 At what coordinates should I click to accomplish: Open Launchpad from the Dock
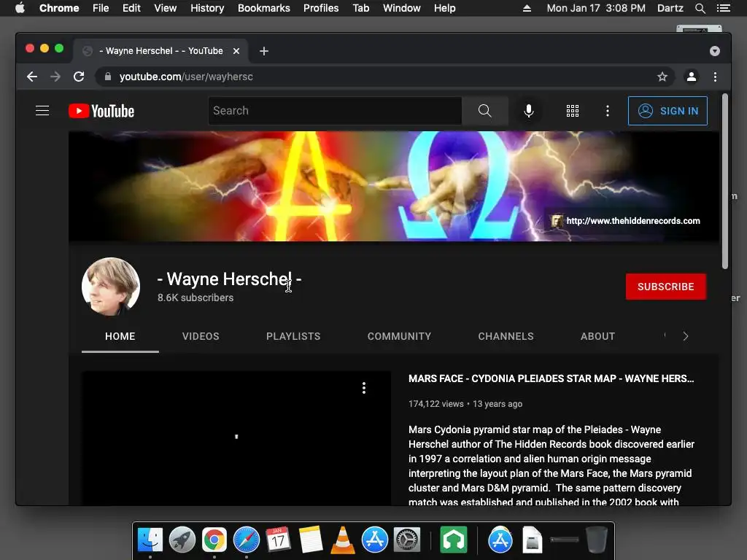click(x=182, y=540)
